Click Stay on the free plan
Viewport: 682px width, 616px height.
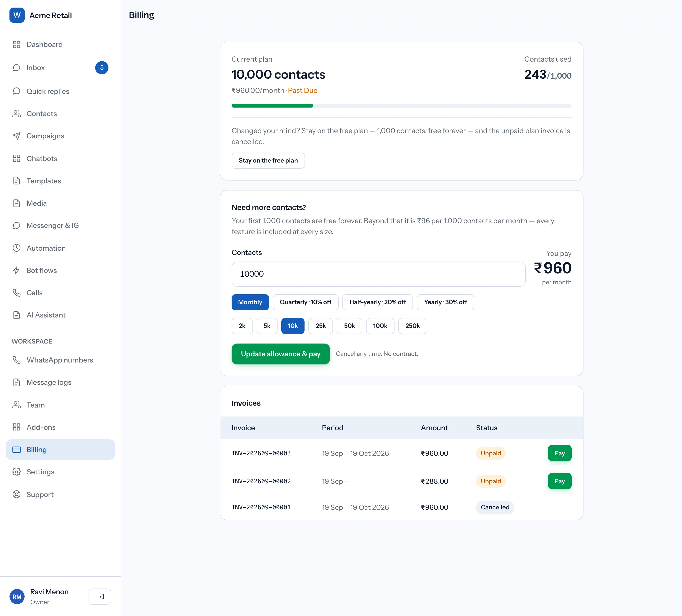tap(268, 161)
